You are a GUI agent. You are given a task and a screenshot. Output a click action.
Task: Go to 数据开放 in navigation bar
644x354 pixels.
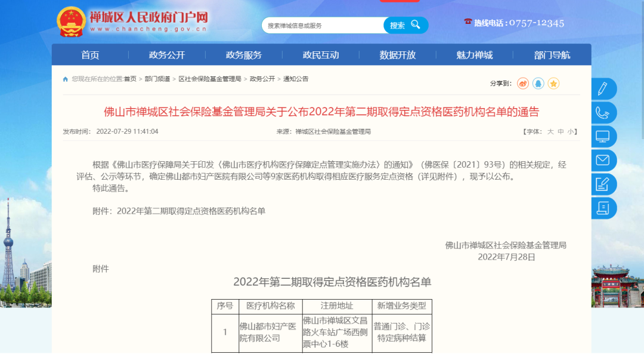point(398,55)
